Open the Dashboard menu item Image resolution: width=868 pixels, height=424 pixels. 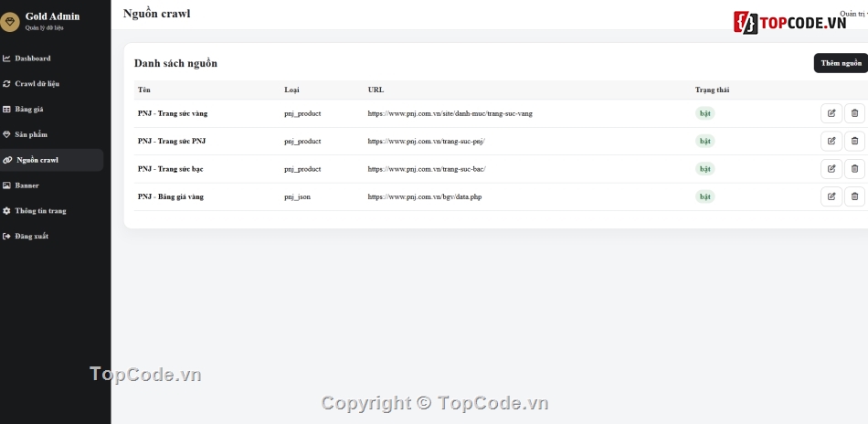click(x=51, y=58)
